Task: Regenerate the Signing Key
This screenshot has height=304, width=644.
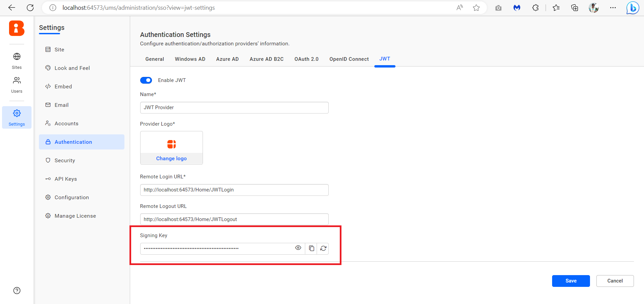Action: (x=323, y=249)
